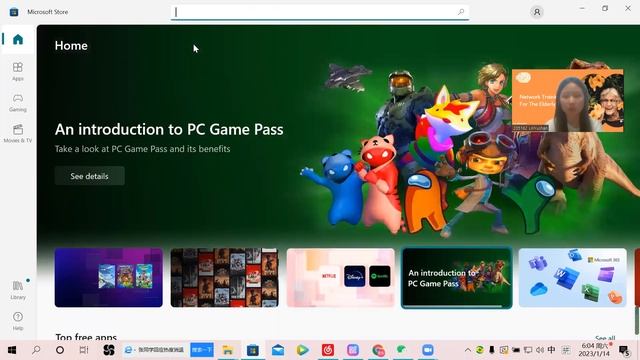Open Cortana circle on taskbar
This screenshot has width=640, height=360.
(60, 350)
